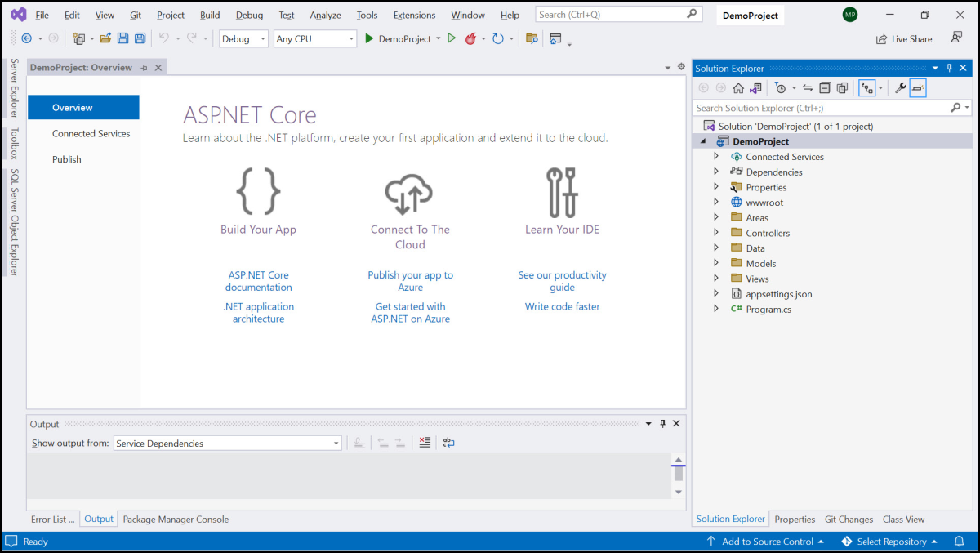The height and width of the screenshot is (553, 980).
Task: Click the Search (Ctrl+Q) box
Action: [618, 15]
